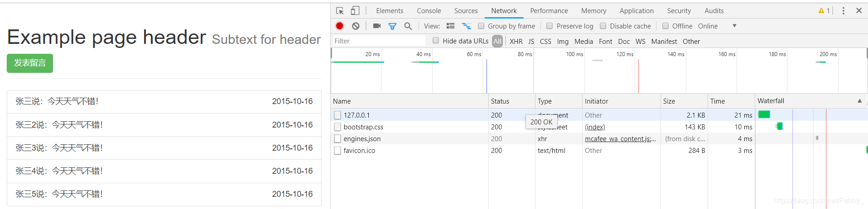This screenshot has height=209, width=868.
Task: Sort by the Status column header
Action: coord(511,101)
